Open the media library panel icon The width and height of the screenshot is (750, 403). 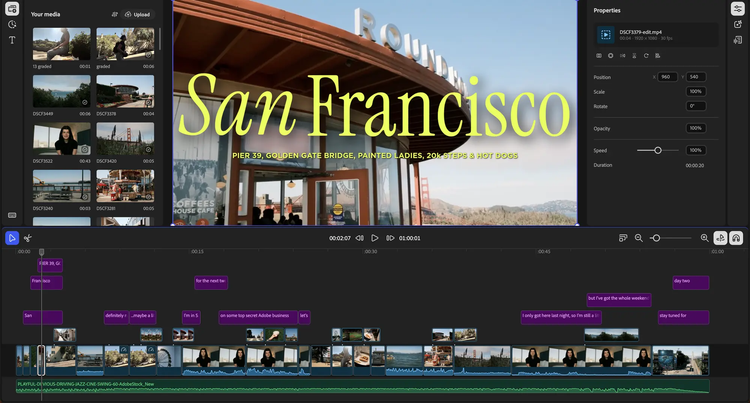click(x=12, y=8)
